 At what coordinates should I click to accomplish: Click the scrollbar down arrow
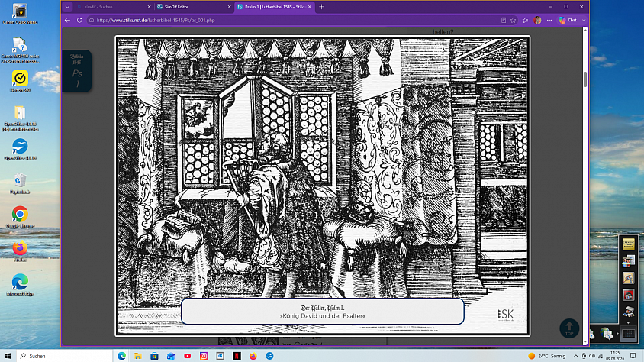(585, 342)
